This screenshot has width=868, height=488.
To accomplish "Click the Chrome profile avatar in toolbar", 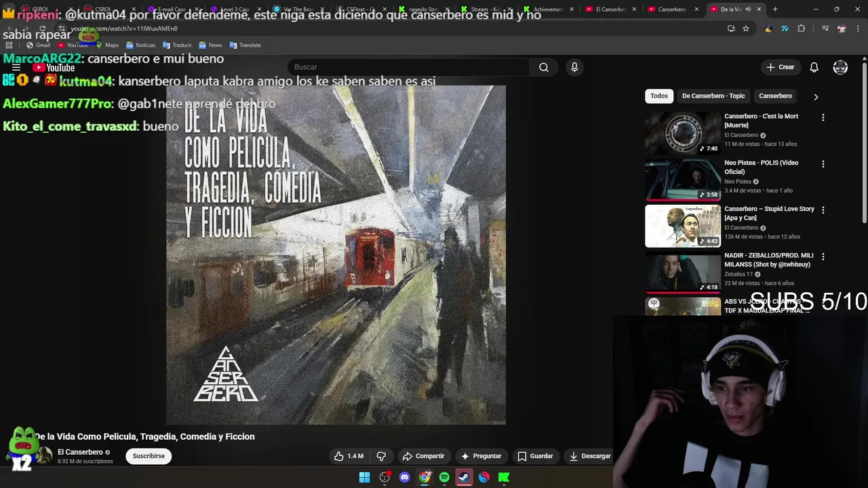I will click(842, 28).
